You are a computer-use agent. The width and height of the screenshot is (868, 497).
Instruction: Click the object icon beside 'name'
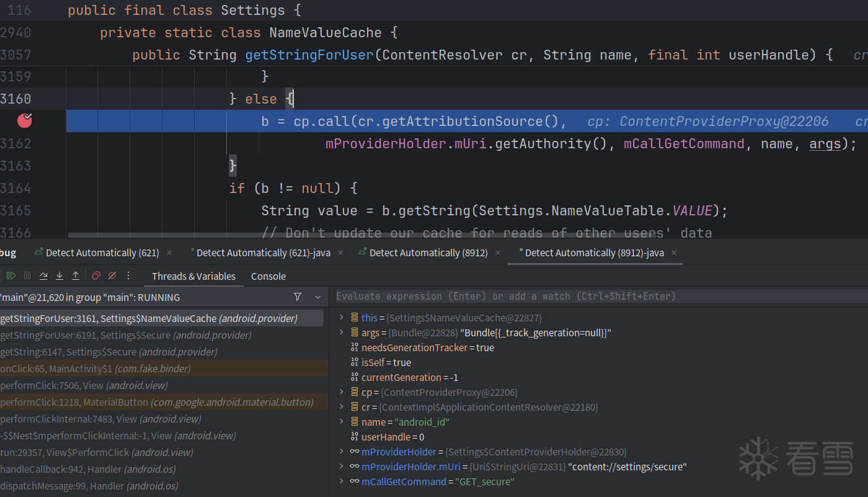355,422
